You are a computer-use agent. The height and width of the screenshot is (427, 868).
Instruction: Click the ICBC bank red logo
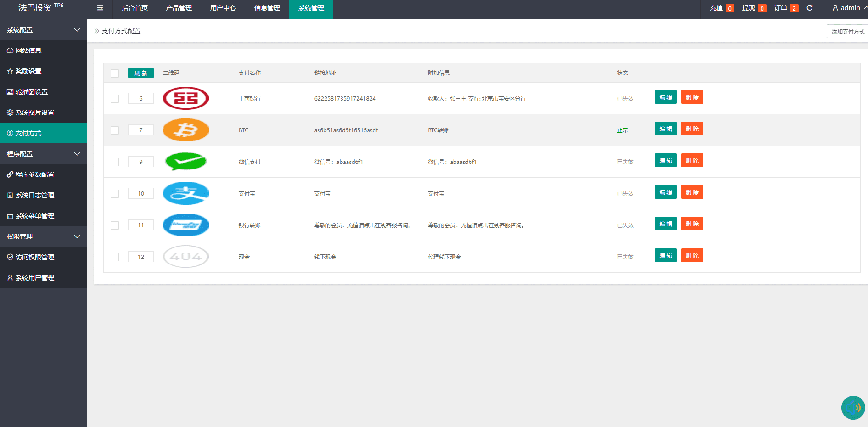[x=186, y=98]
